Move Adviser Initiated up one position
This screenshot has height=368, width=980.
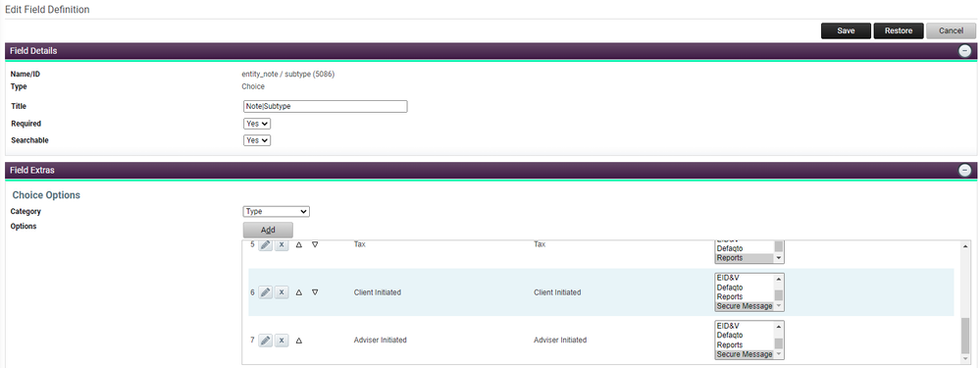299,341
